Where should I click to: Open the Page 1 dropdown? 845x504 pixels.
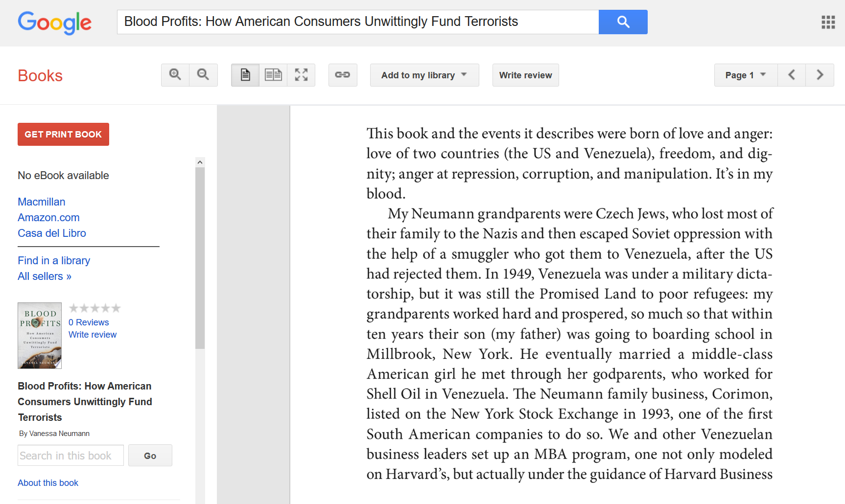pyautogui.click(x=746, y=75)
